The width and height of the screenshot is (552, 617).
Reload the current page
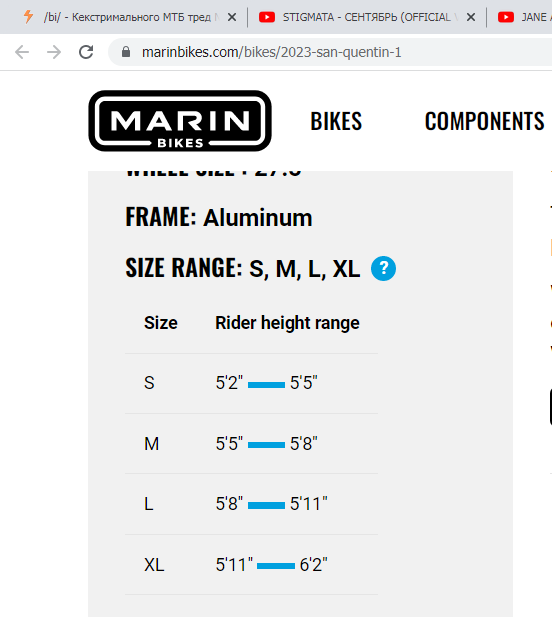(x=86, y=52)
